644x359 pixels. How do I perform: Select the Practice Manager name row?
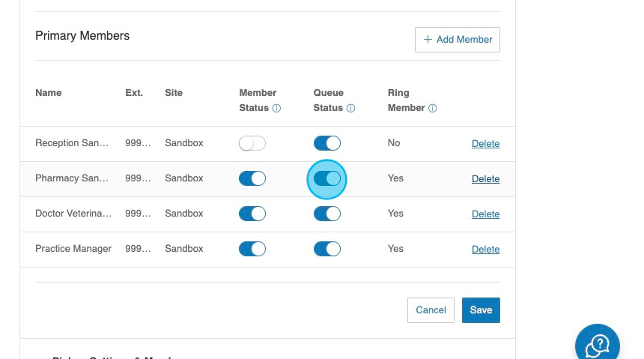tap(73, 249)
